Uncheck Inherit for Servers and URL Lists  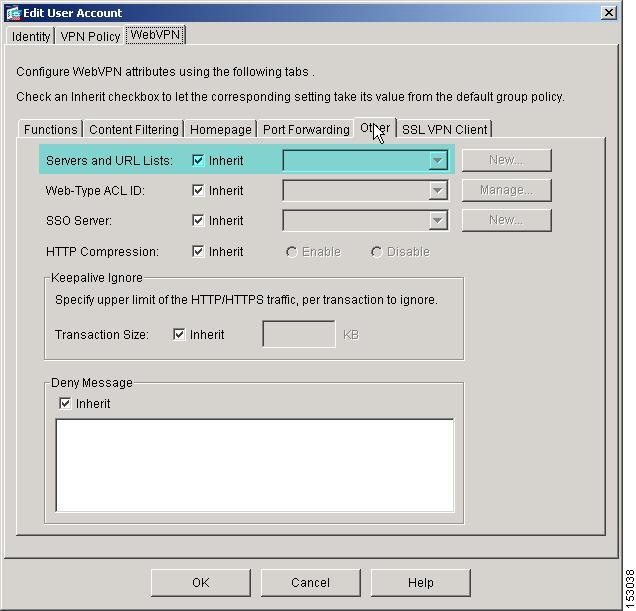click(198, 160)
